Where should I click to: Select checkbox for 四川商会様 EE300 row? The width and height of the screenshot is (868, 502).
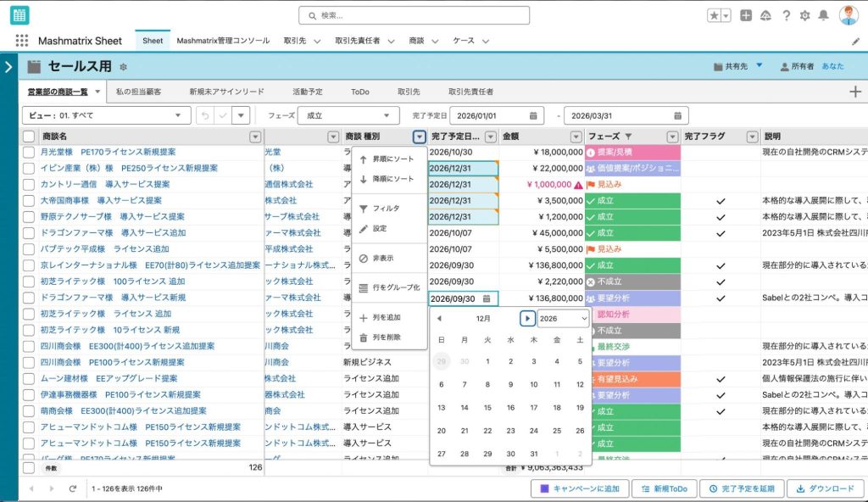[x=29, y=346]
